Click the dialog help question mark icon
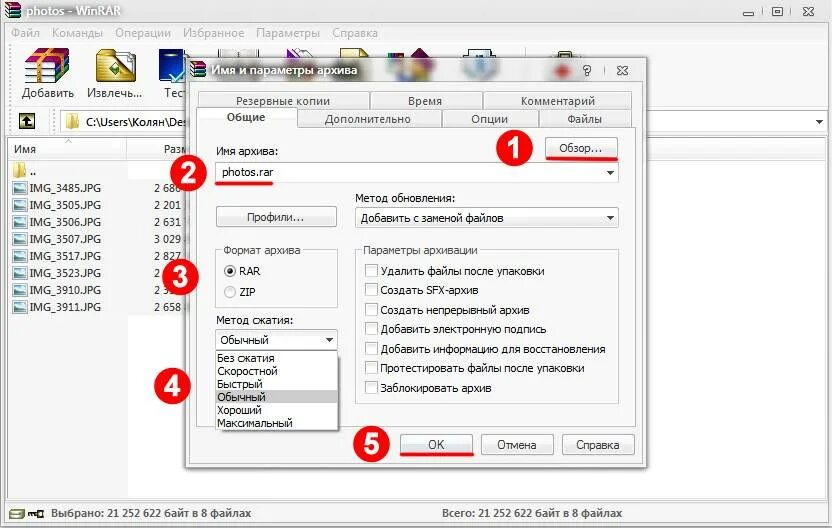Image resolution: width=832 pixels, height=528 pixels. 587,71
